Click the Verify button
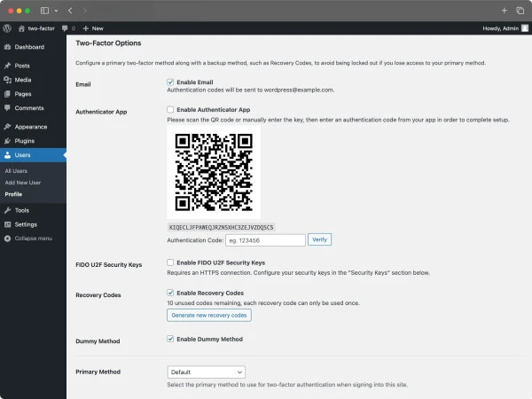The image size is (532, 399). tap(319, 239)
